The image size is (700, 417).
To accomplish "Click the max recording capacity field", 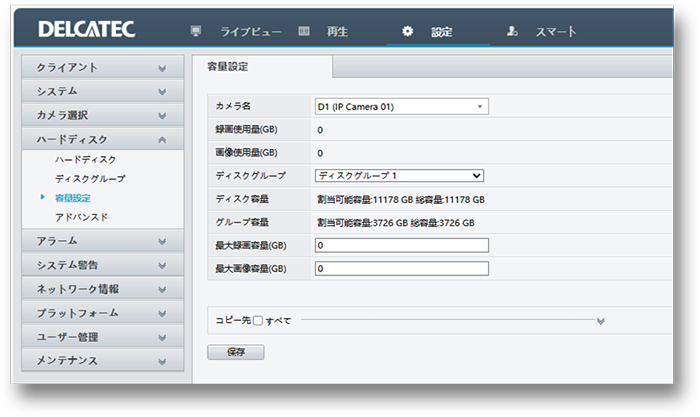I will point(400,245).
